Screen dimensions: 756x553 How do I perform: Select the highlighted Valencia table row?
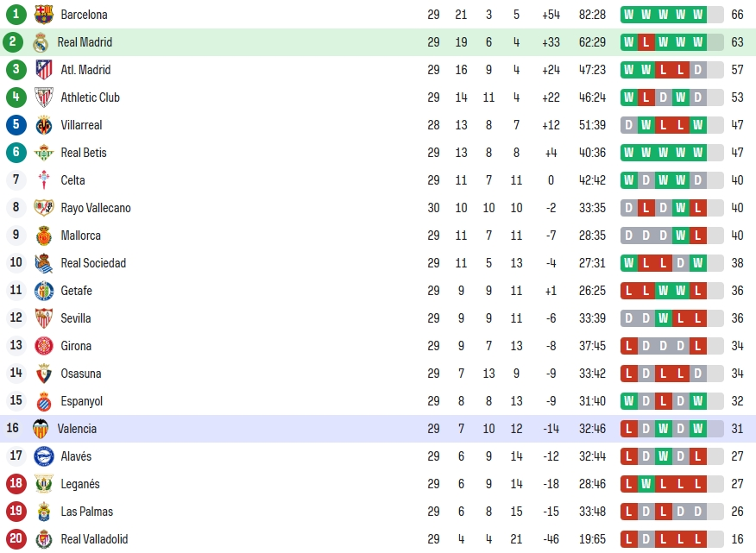click(x=378, y=429)
